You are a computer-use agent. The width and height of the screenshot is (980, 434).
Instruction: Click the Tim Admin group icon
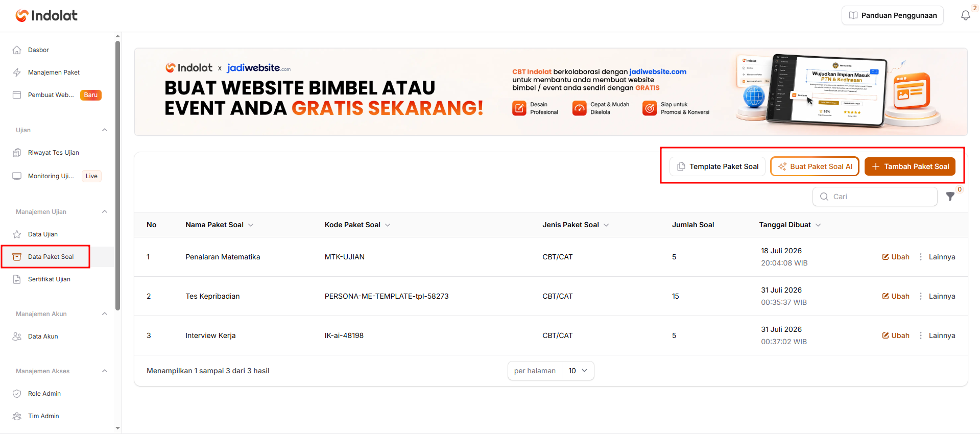[17, 416]
